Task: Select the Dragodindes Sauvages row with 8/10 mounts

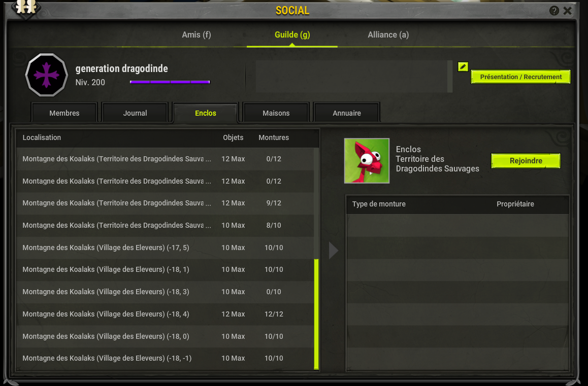Action: pyautogui.click(x=165, y=225)
